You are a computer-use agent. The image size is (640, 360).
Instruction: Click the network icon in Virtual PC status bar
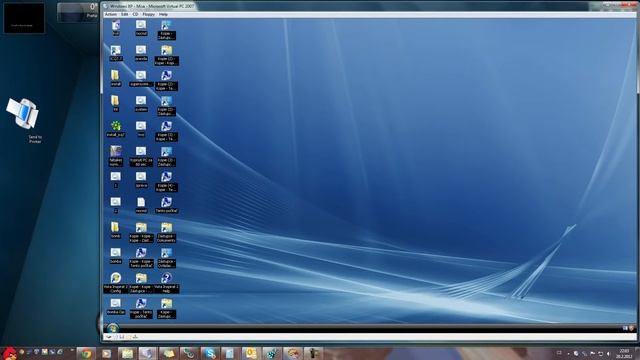pos(135,337)
